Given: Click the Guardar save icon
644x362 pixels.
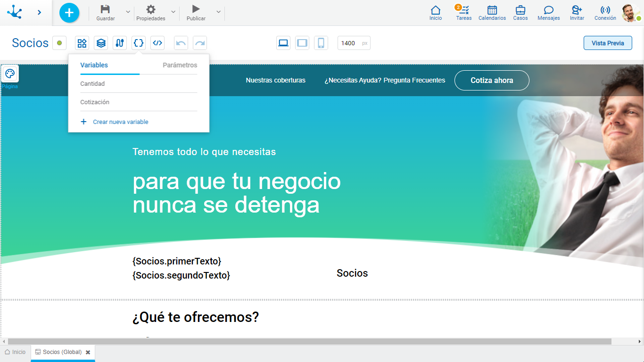Looking at the screenshot, I should click(105, 9).
